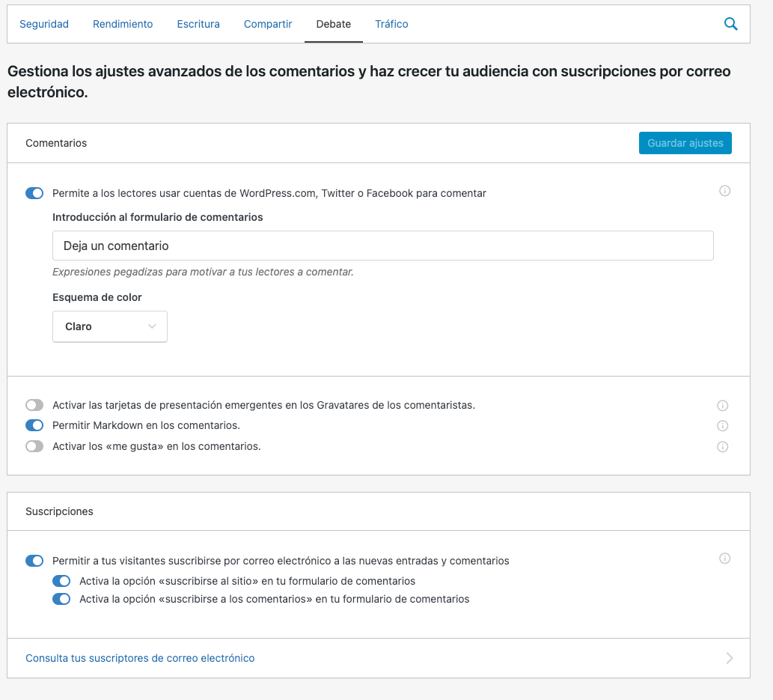Click 'Permitir Markdown en los comentarios.' label
The width and height of the screenshot is (773, 700).
point(147,425)
